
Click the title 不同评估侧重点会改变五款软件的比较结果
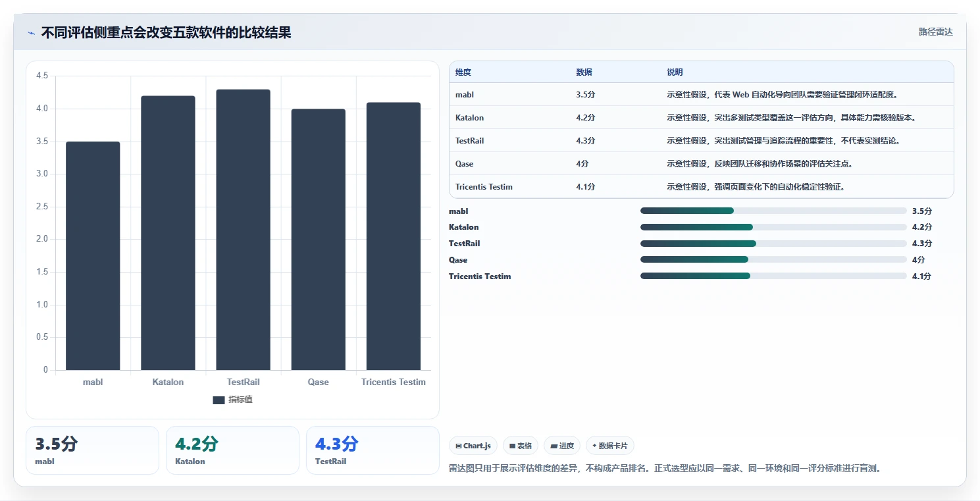[167, 32]
